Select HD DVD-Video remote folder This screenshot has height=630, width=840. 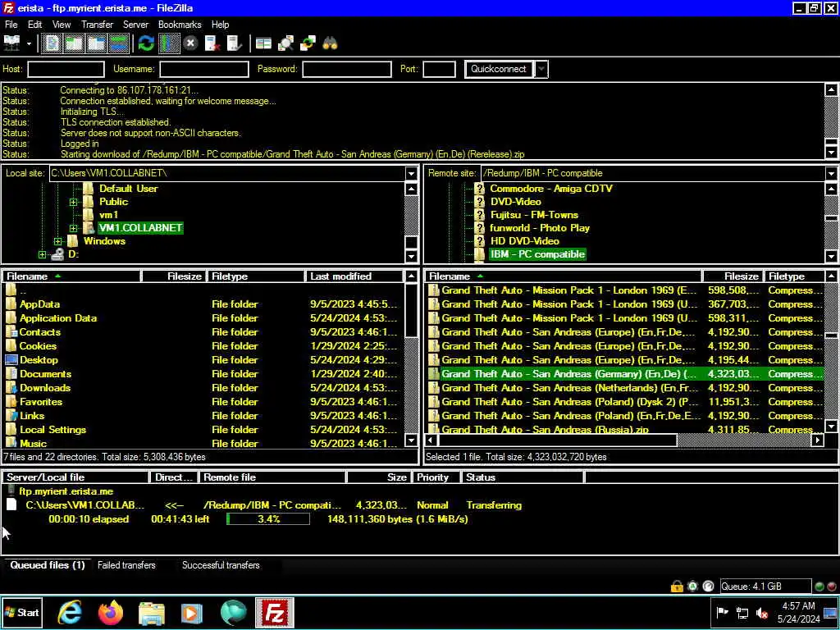tap(524, 241)
